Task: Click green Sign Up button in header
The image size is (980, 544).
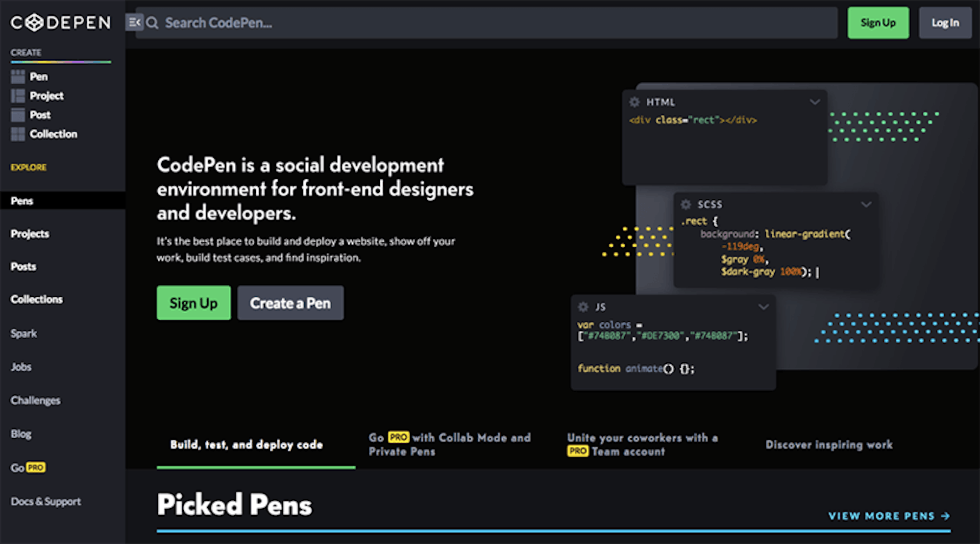Action: click(878, 23)
